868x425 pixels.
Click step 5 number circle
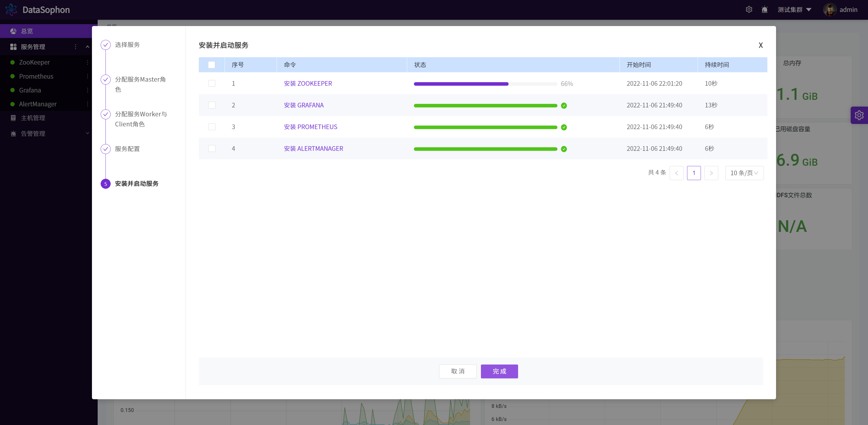click(x=106, y=184)
